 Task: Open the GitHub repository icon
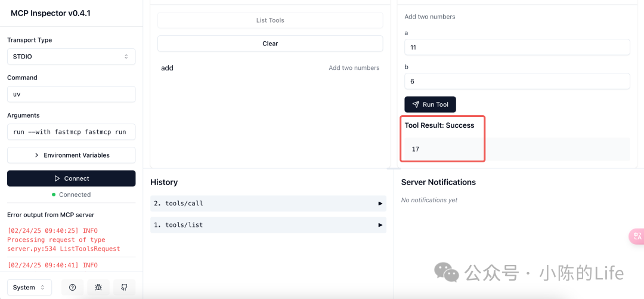125,288
